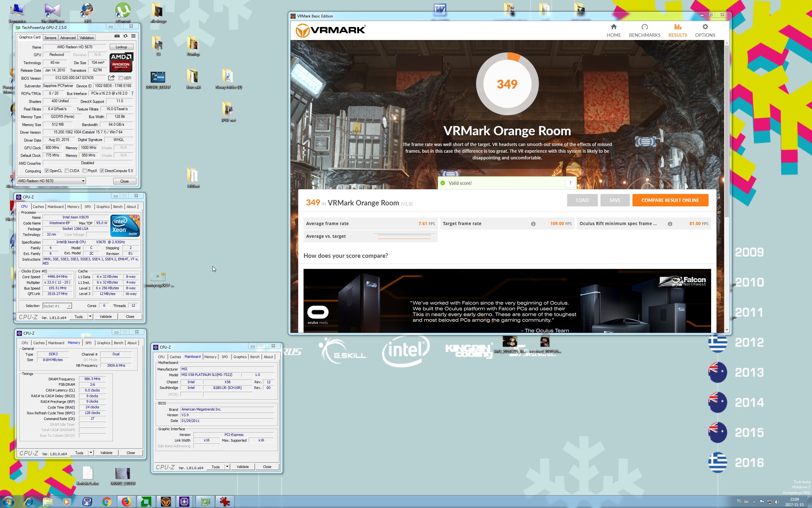812x508 pixels.
Task: Expand the Tools dropdown arrow in CPU-Z Memory window
Action: pos(91,452)
